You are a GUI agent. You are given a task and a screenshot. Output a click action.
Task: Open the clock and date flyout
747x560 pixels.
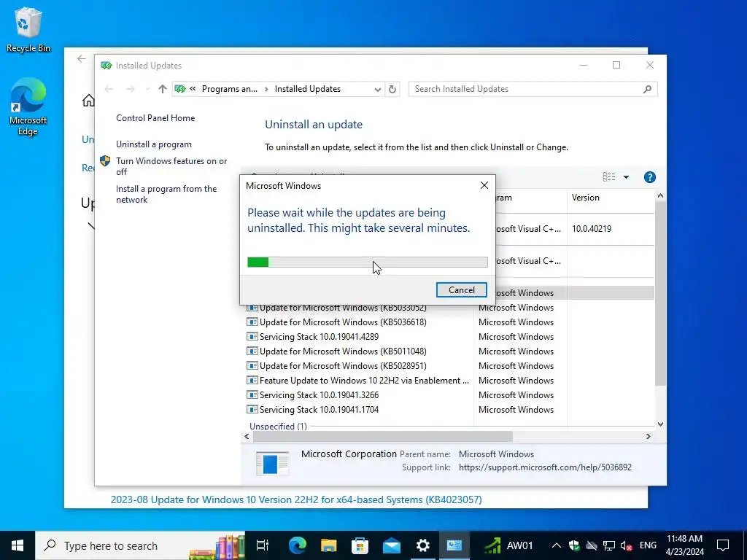(684, 545)
